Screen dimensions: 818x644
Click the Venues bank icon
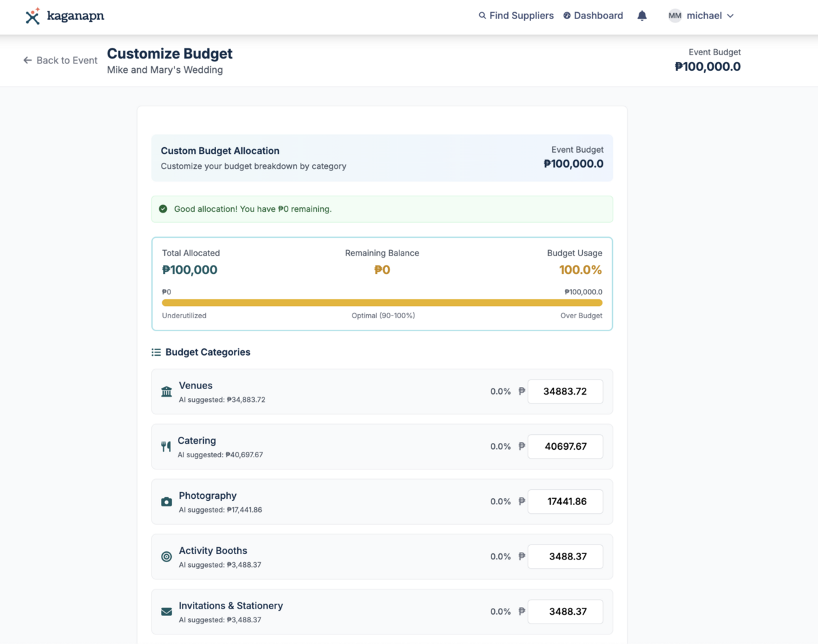[x=166, y=391]
